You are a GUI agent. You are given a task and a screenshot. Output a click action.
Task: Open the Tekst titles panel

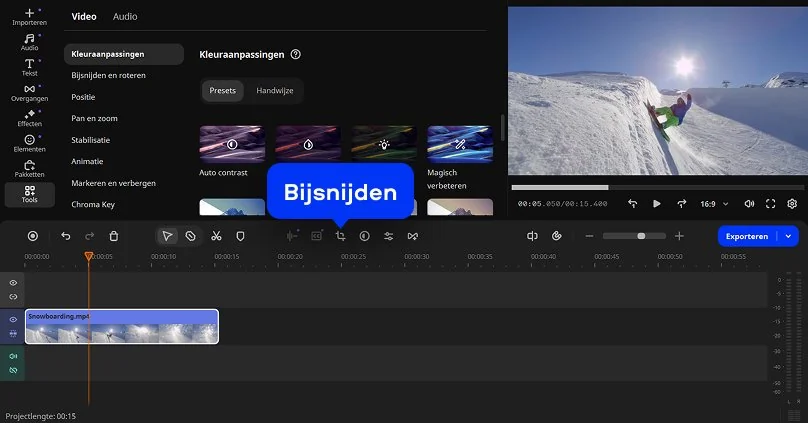click(x=29, y=67)
